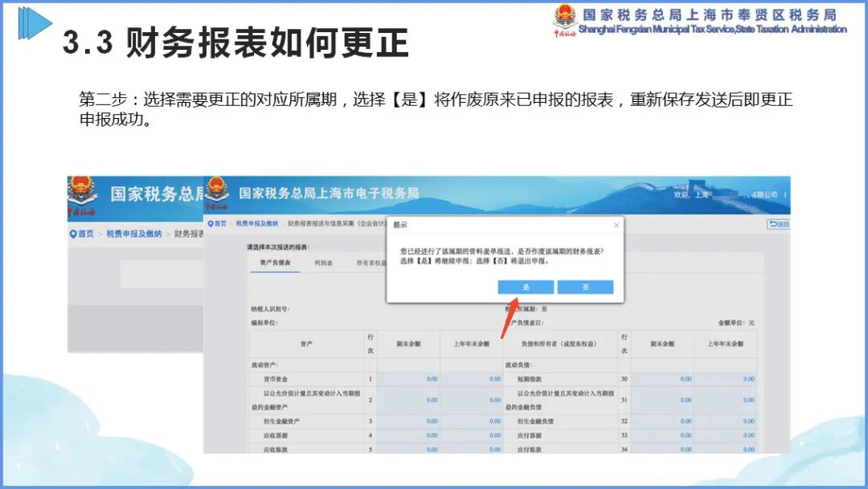Click the 期末余额 field for 短期借款
The height and width of the screenshot is (489, 868).
[x=662, y=379]
